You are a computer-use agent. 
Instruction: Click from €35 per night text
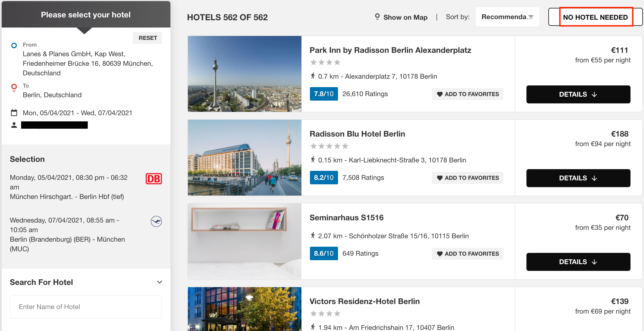point(603,228)
